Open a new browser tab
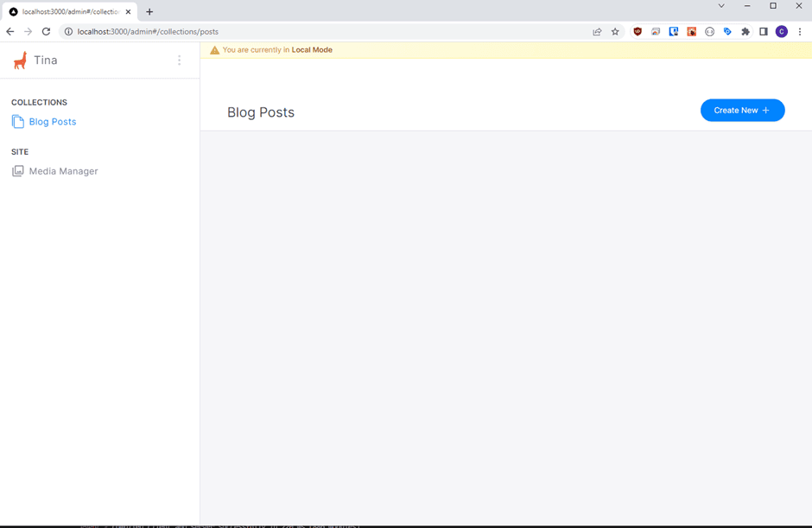Screen dimensions: 812x528 pos(149,12)
